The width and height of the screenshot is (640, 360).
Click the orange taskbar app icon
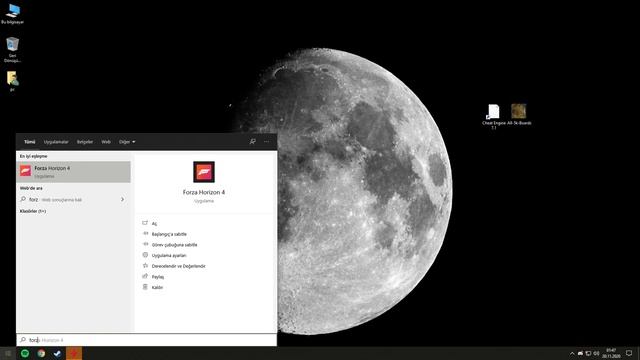click(74, 353)
